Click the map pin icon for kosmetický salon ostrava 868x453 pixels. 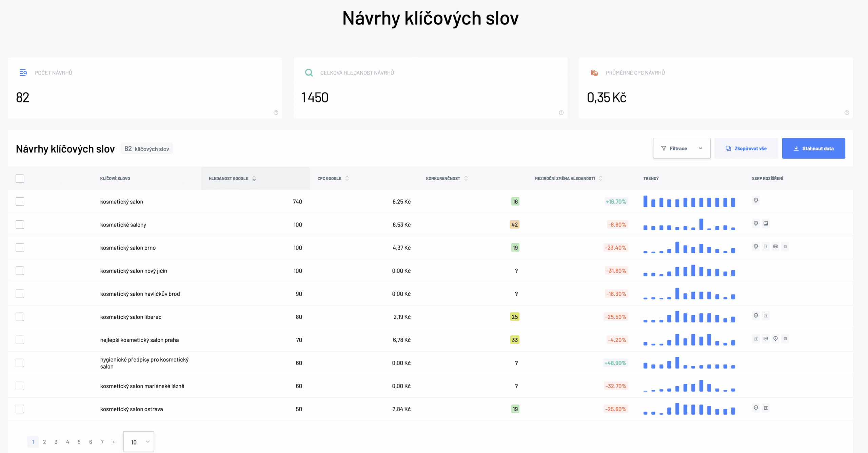[x=756, y=408]
